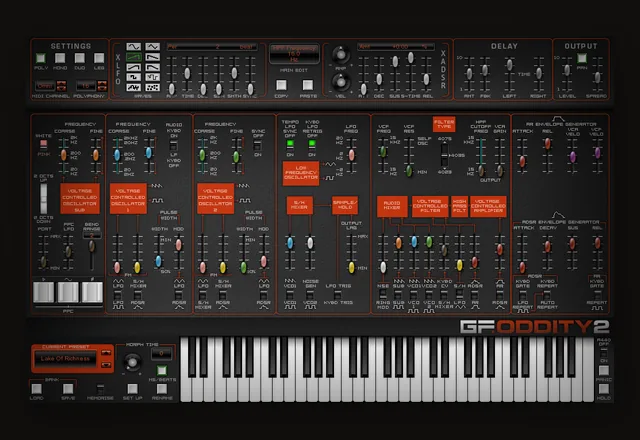
Task: Click the bank SAVE button
Action: point(68,389)
